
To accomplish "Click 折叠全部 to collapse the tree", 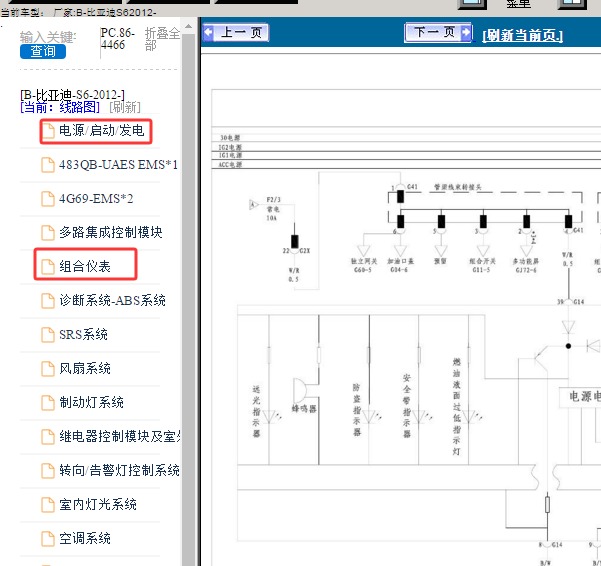I will coord(162,39).
